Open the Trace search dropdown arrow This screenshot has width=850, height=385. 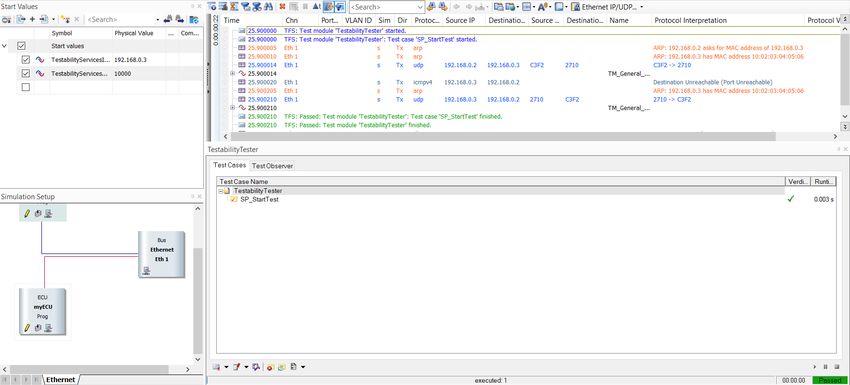pos(420,7)
